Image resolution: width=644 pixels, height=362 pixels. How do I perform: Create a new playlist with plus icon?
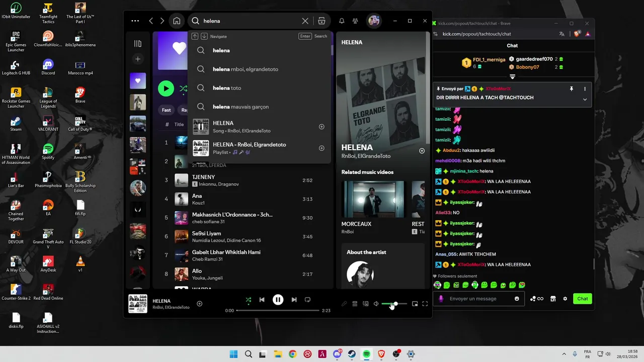pyautogui.click(x=138, y=59)
